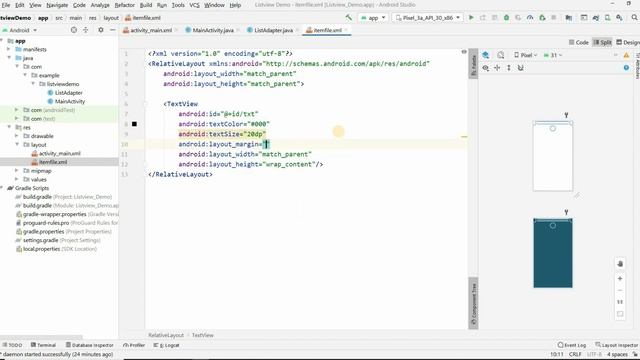Open the Logcat tool window

[x=167, y=345]
